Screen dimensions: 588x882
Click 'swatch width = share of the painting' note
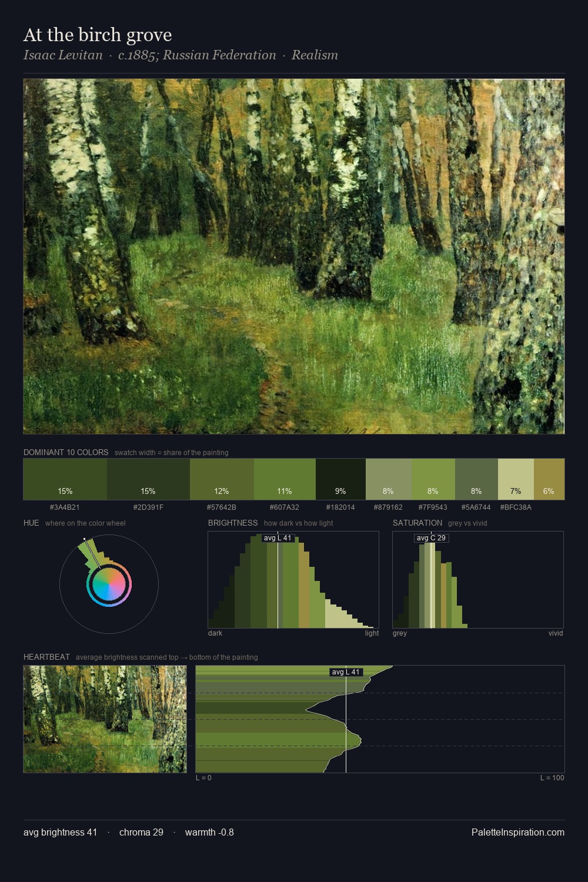(172, 453)
